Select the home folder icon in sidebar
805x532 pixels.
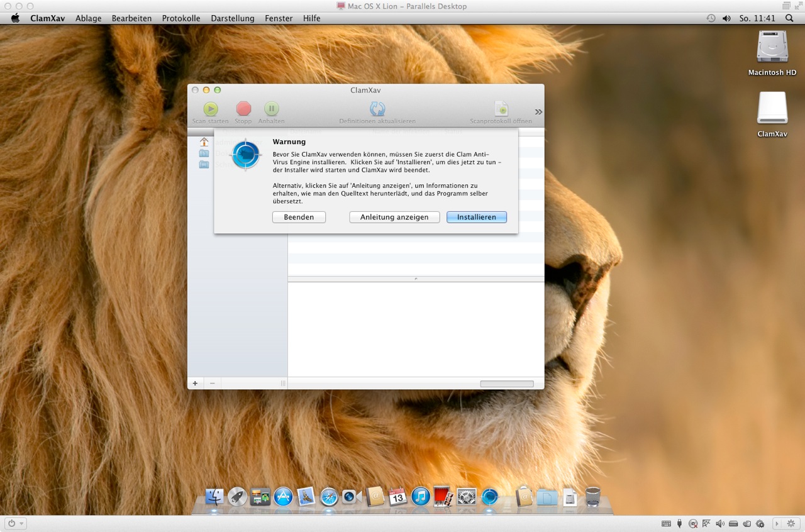[204, 142]
